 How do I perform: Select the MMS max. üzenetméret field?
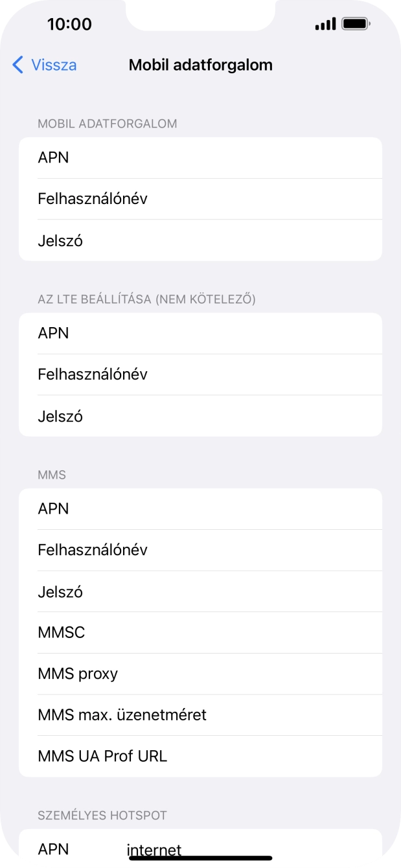(x=200, y=714)
